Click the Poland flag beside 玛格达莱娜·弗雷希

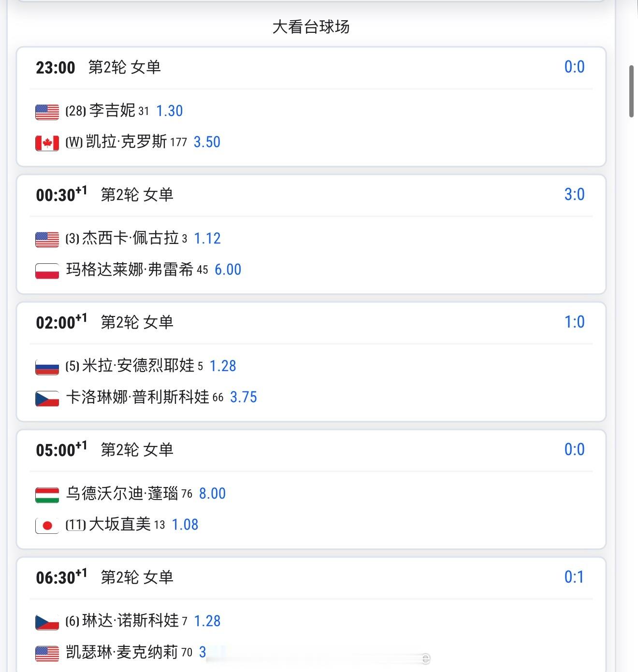tap(47, 271)
